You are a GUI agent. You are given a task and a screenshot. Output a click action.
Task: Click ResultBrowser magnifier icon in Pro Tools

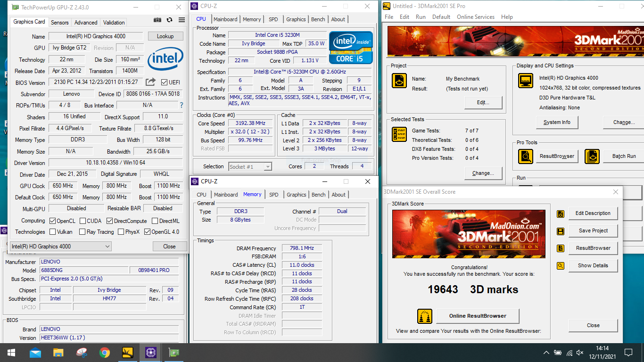click(525, 156)
